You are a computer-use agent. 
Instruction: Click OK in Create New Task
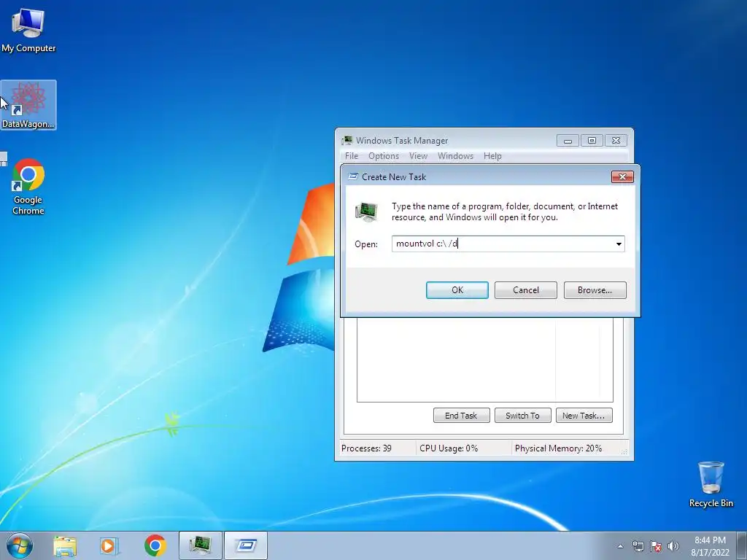457,290
